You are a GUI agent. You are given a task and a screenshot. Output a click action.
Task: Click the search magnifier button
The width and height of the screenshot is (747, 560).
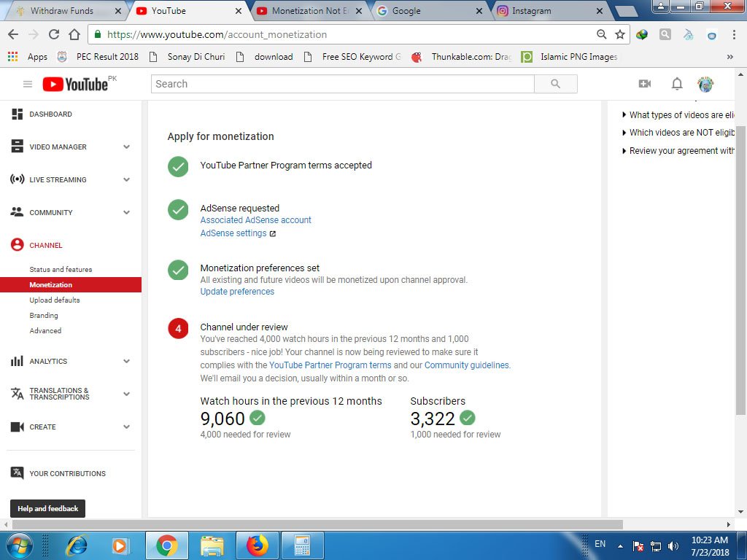[555, 84]
